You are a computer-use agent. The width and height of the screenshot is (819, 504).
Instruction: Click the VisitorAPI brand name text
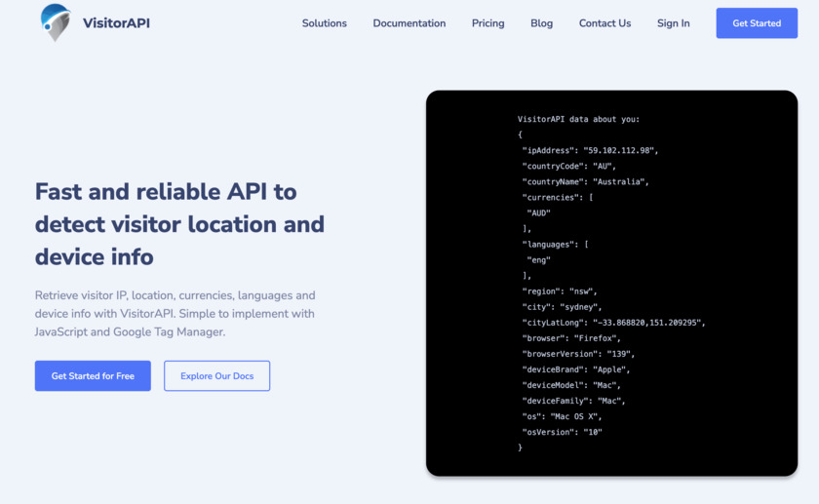[x=116, y=23]
